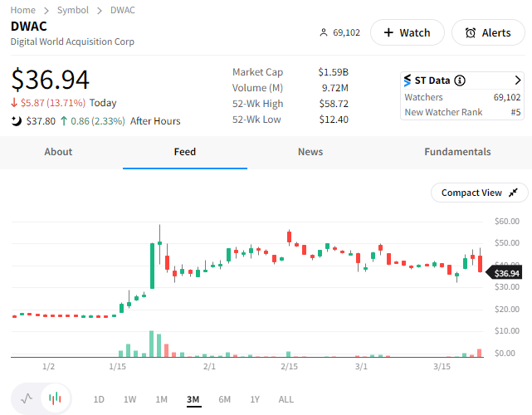The height and width of the screenshot is (415, 532).
Task: Open the Symbol breadcrumb link
Action: (x=72, y=10)
